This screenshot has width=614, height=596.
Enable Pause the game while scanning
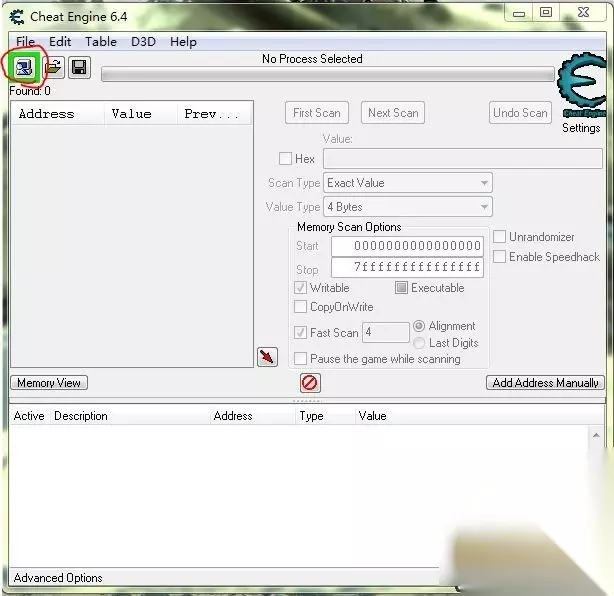(300, 359)
